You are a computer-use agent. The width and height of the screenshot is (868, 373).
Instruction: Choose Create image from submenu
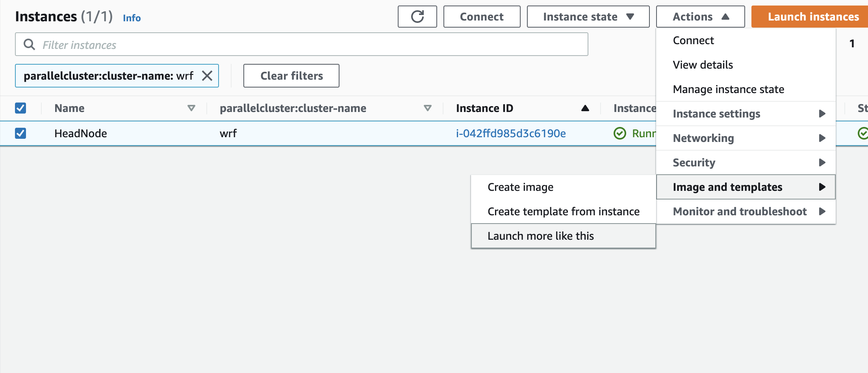(x=520, y=187)
